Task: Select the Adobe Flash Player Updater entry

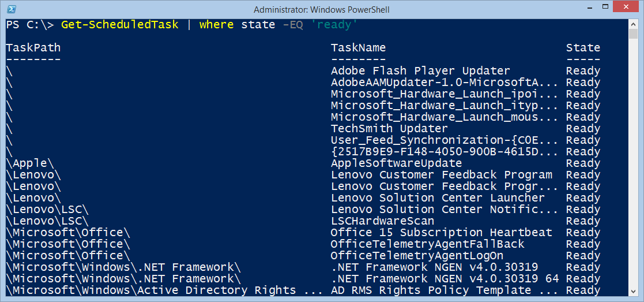Action: [x=420, y=71]
